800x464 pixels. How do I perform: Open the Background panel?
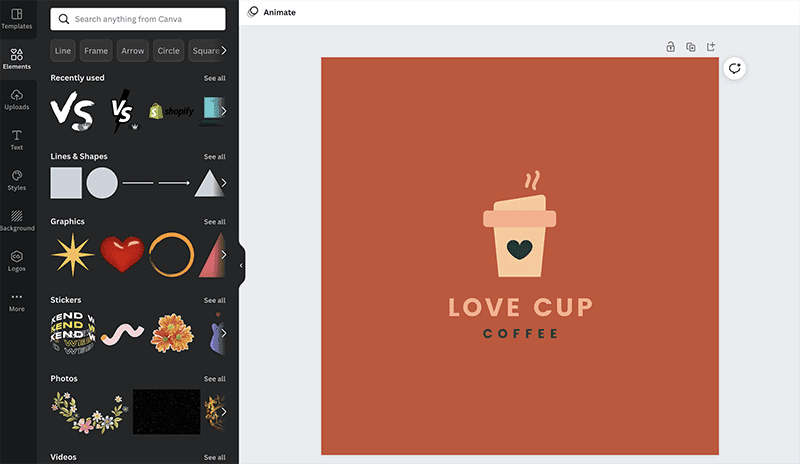point(17,220)
